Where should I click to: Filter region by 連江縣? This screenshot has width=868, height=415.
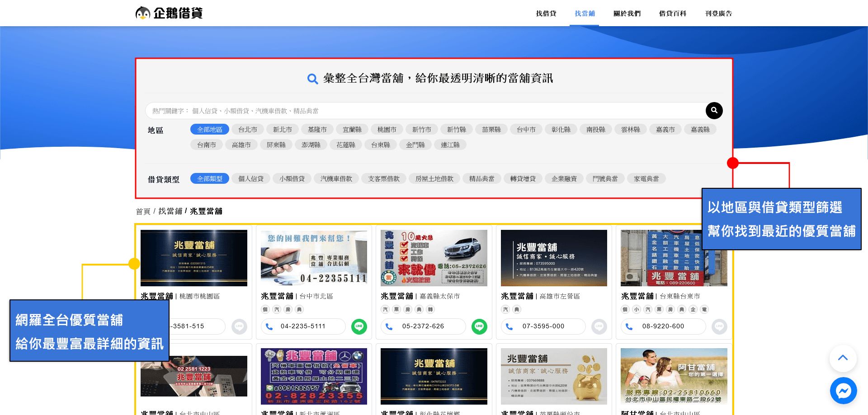click(450, 145)
